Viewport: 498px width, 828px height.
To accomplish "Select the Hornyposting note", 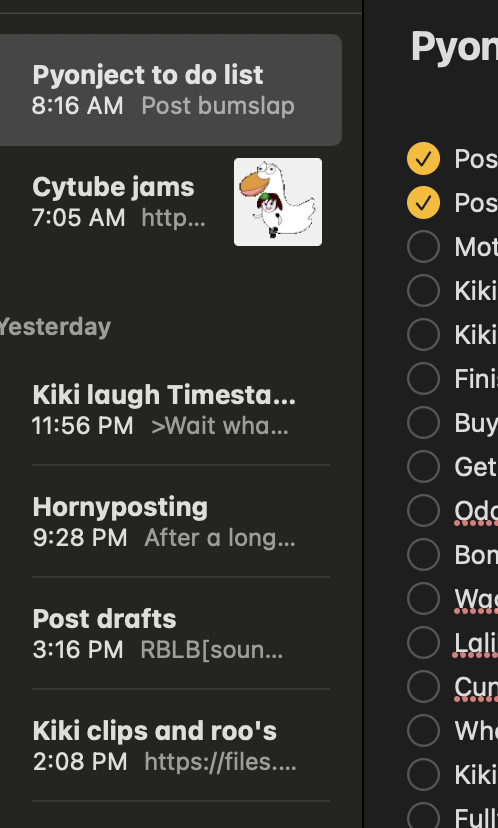I will click(x=169, y=522).
